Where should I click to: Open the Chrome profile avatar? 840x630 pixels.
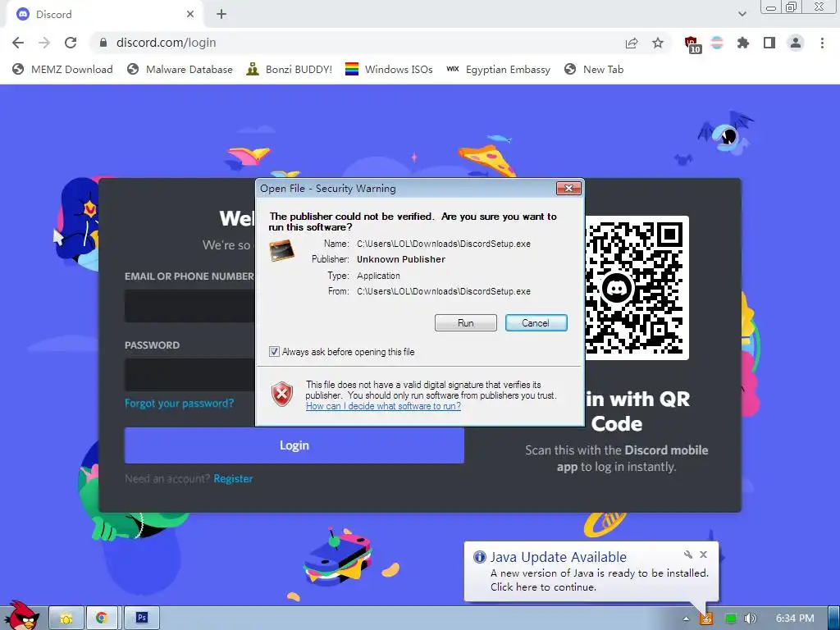pyautogui.click(x=796, y=43)
